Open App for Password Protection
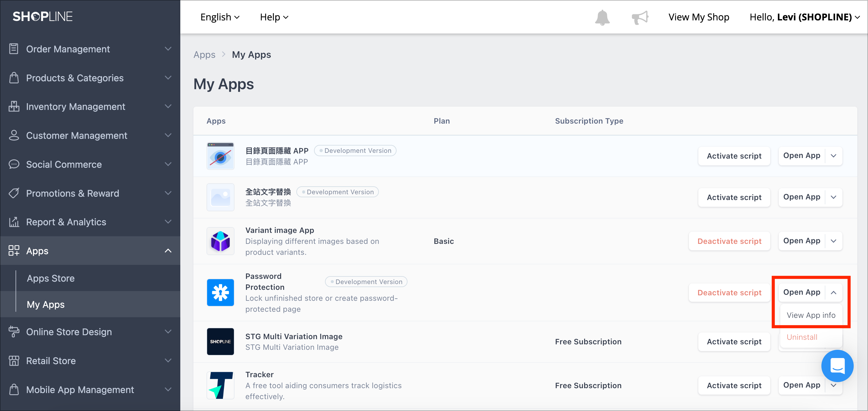Viewport: 868px width, 411px height. [802, 292]
